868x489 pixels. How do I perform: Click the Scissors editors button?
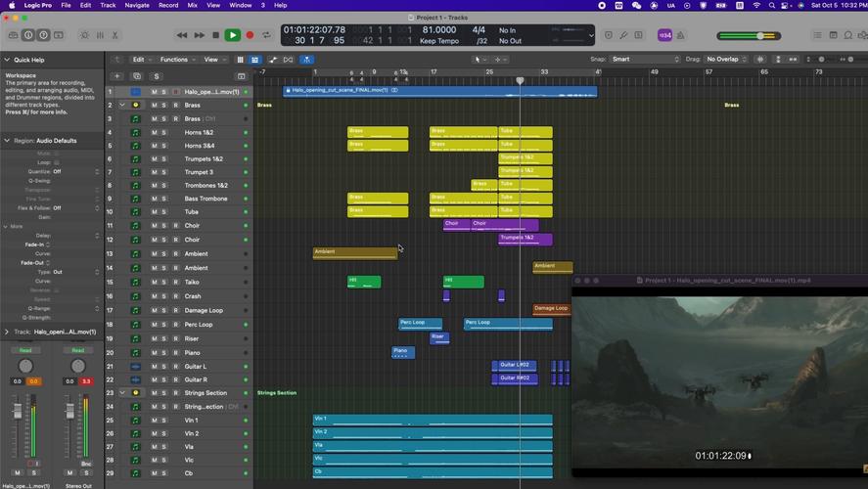click(114, 35)
